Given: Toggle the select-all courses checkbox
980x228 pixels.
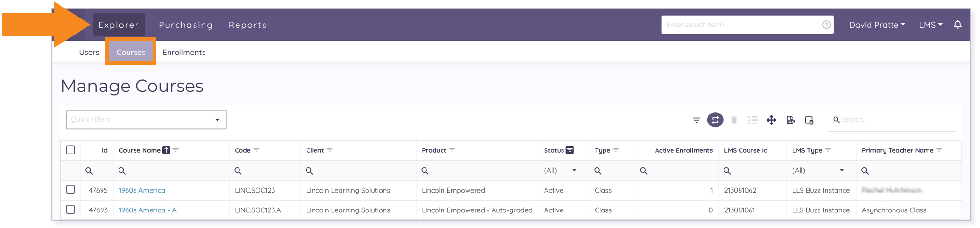Looking at the screenshot, I should 70,150.
